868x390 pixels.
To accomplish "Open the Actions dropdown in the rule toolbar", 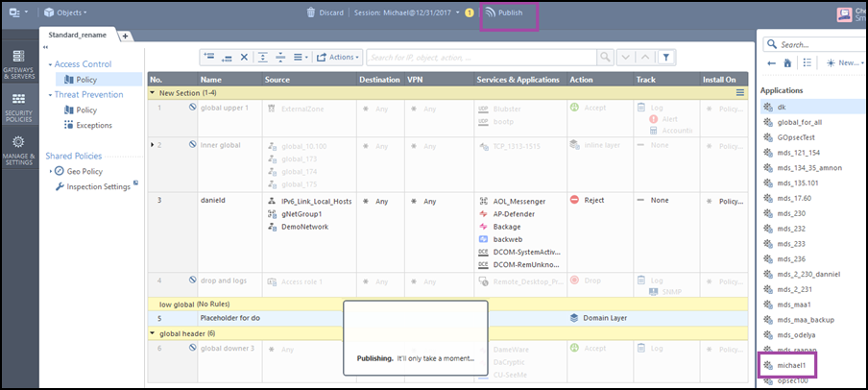I will point(337,57).
